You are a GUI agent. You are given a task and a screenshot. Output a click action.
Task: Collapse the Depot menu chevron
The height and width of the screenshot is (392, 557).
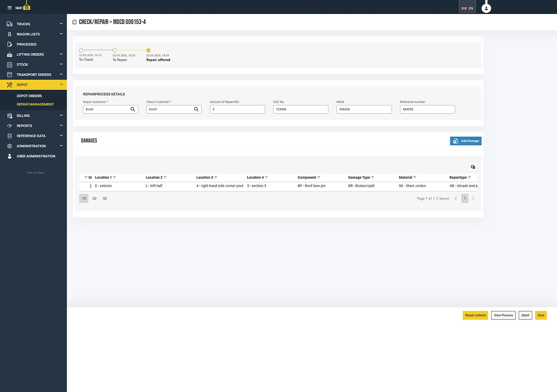pos(61,84)
